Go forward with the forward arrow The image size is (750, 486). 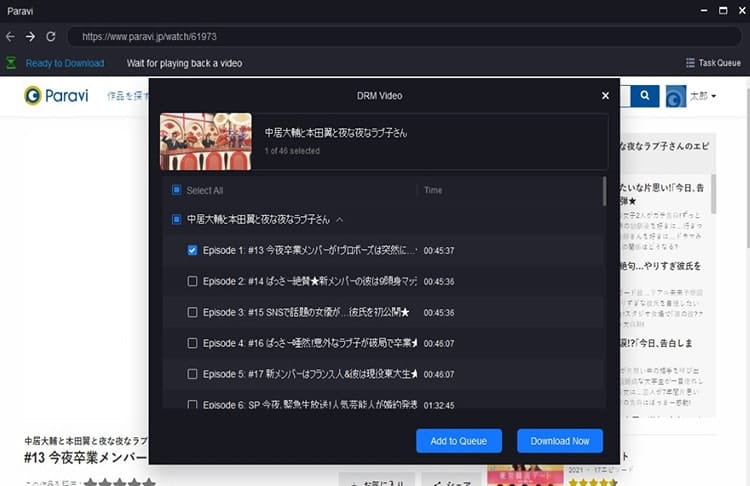tap(30, 36)
